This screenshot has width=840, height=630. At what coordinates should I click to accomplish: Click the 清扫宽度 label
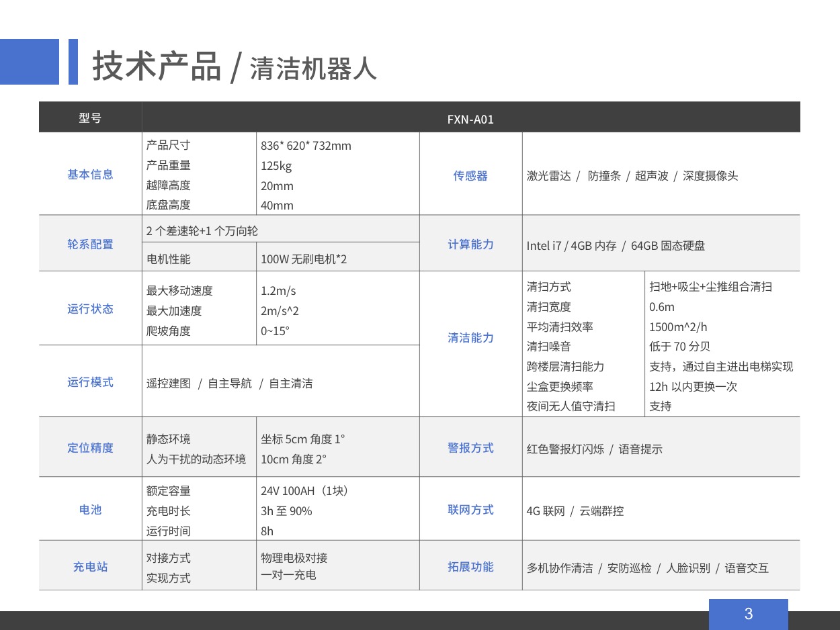(x=549, y=307)
